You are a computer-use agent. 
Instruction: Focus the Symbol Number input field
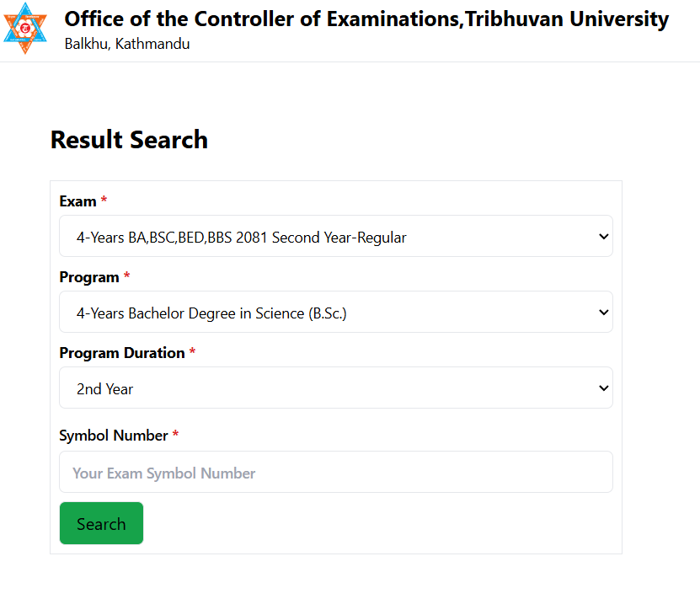[336, 472]
